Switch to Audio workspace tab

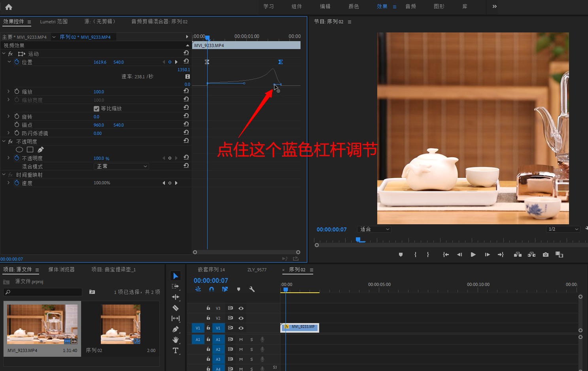[x=410, y=6]
